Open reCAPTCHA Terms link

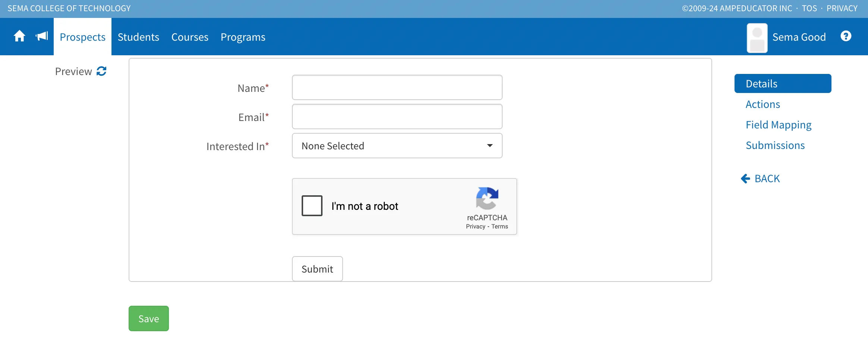click(500, 226)
